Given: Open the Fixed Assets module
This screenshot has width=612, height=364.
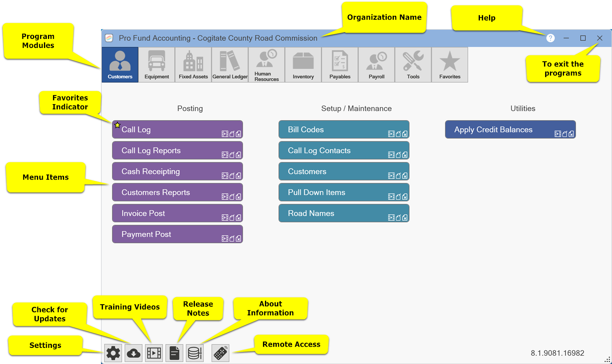Looking at the screenshot, I should (x=193, y=65).
